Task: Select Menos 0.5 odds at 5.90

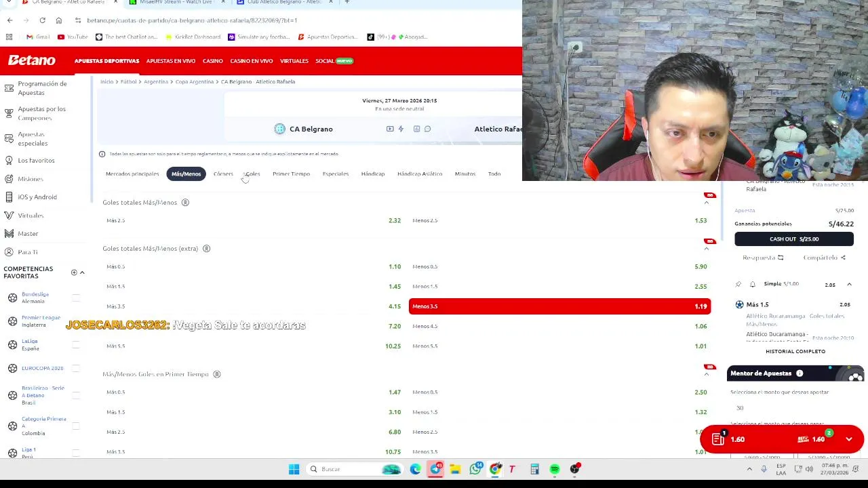Action: coord(559,266)
